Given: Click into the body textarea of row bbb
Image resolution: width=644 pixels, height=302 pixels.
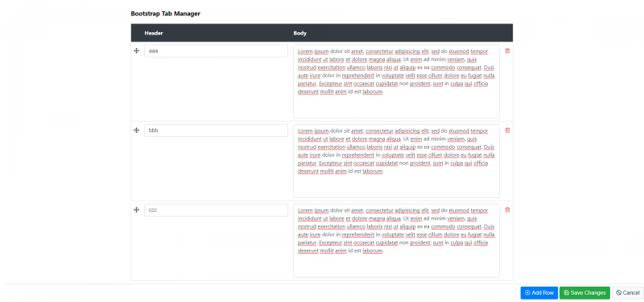Looking at the screenshot, I should click(x=396, y=161).
